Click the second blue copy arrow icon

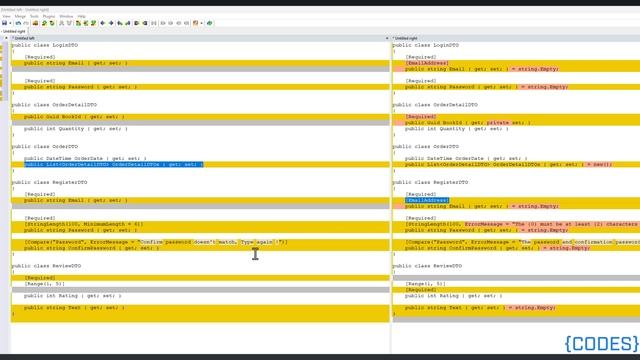click(x=111, y=23)
